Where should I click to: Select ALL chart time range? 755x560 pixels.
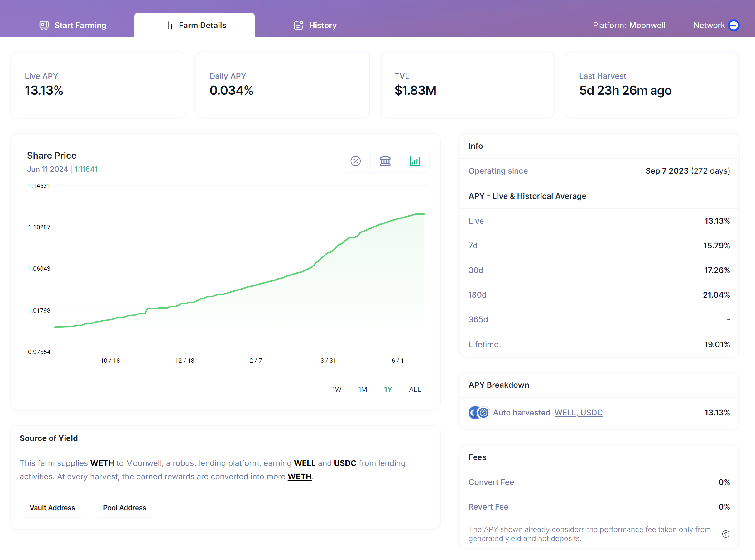pyautogui.click(x=415, y=389)
